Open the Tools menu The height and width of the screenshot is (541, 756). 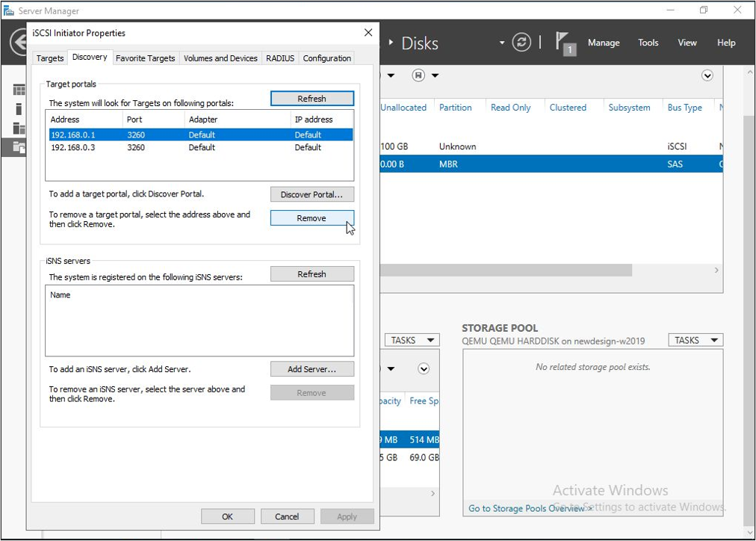(x=648, y=43)
